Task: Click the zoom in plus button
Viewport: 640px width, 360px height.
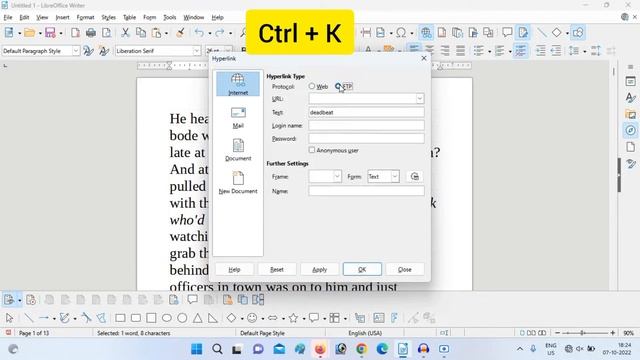Action: (x=613, y=333)
